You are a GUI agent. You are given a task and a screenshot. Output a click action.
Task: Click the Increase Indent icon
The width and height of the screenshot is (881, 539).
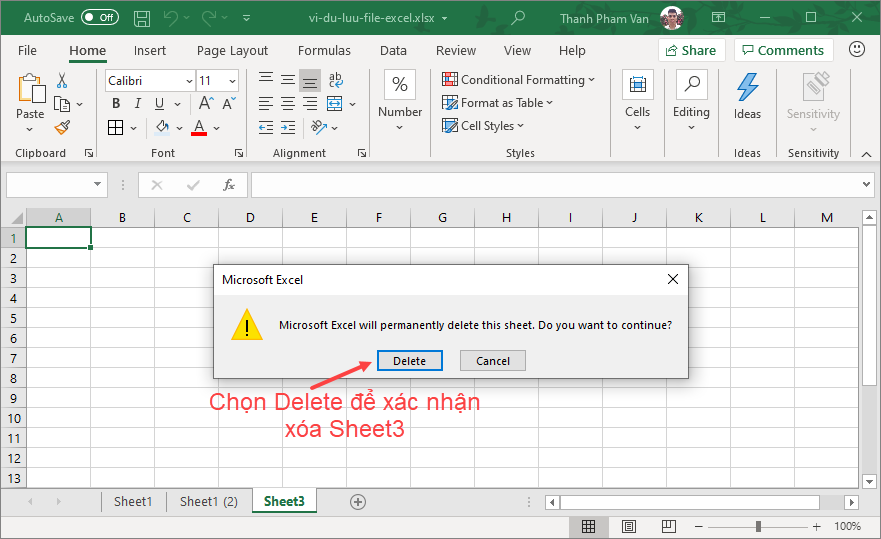288,128
